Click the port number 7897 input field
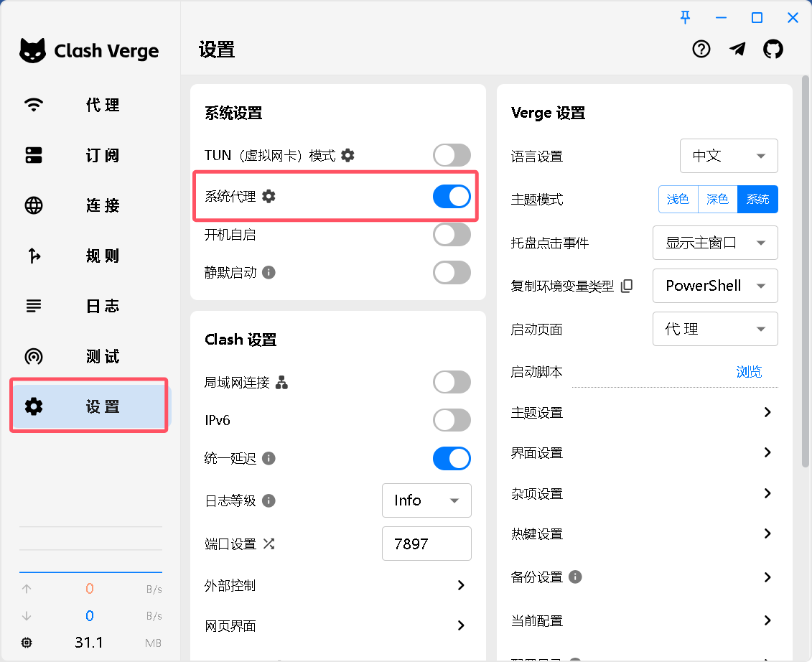Viewport: 812px width, 662px height. 426,544
